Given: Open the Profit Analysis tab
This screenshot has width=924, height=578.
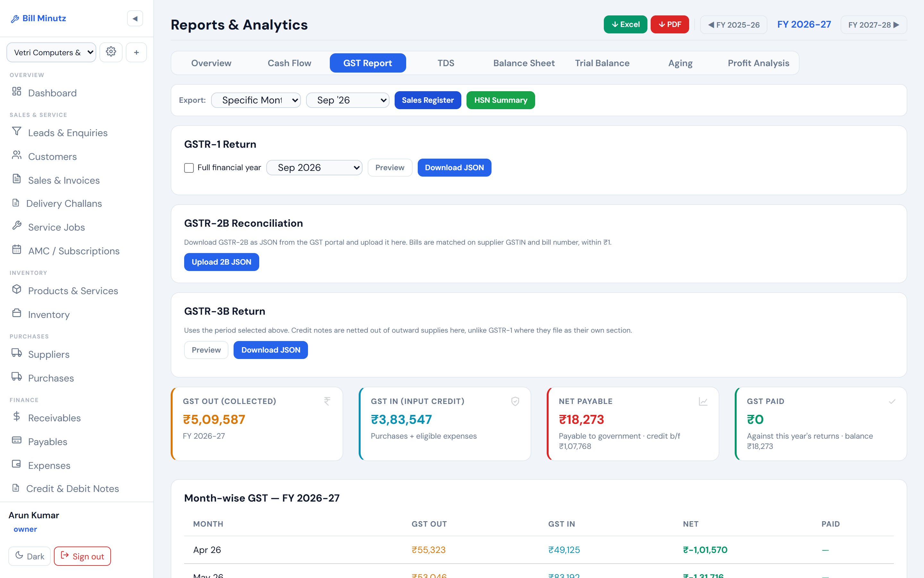Looking at the screenshot, I should [758, 63].
